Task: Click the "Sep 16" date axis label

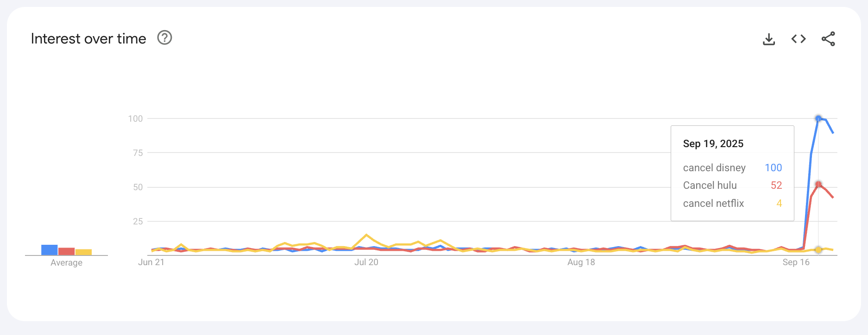Action: (796, 262)
